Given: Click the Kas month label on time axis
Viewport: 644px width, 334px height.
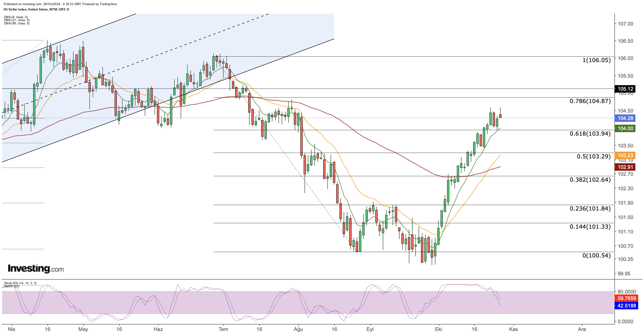Looking at the screenshot, I should click(513, 329).
